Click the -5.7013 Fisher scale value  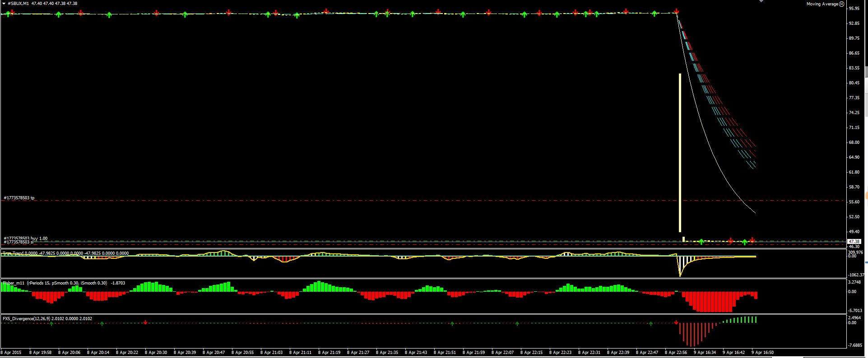point(855,311)
